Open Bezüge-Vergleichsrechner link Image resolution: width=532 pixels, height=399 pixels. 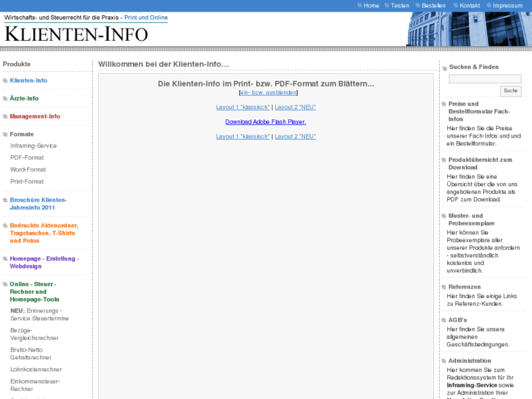point(34,334)
